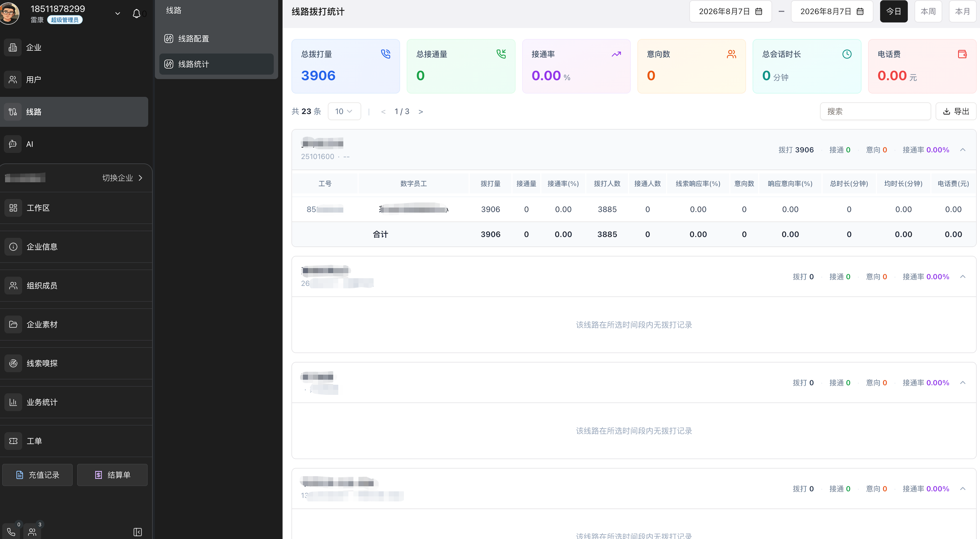Click the 接通率 trend arrow icon
980x539 pixels.
[x=616, y=54]
